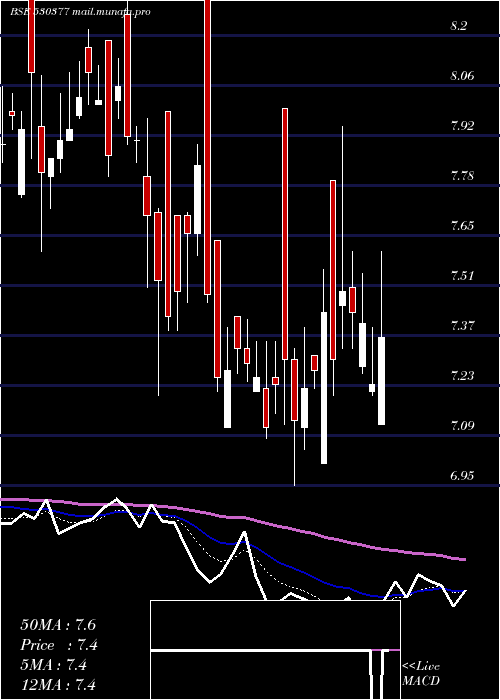Click the 12MA : 7.4 readout
Image resolution: width=500 pixels, height=700 pixels.
[58, 684]
